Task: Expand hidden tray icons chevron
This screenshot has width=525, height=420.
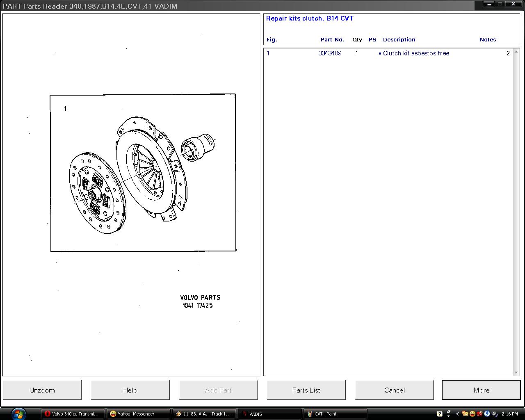Action: 457,414
